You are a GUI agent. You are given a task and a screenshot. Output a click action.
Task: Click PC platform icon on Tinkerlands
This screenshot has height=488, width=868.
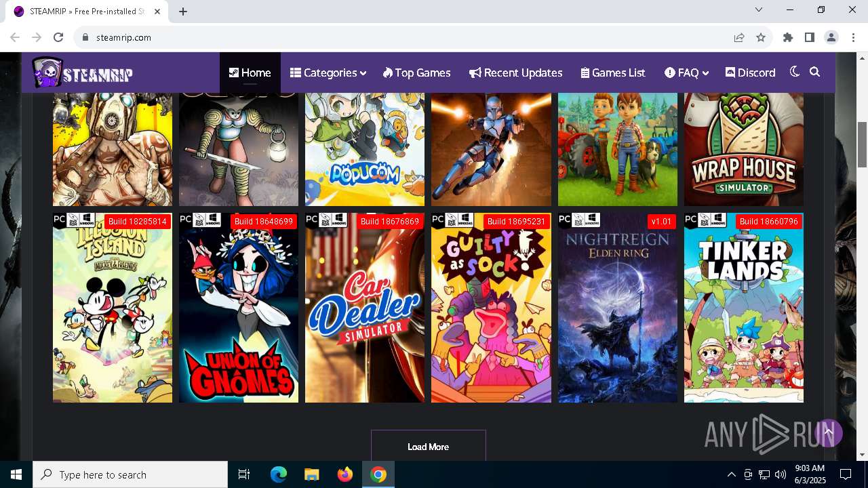click(690, 220)
